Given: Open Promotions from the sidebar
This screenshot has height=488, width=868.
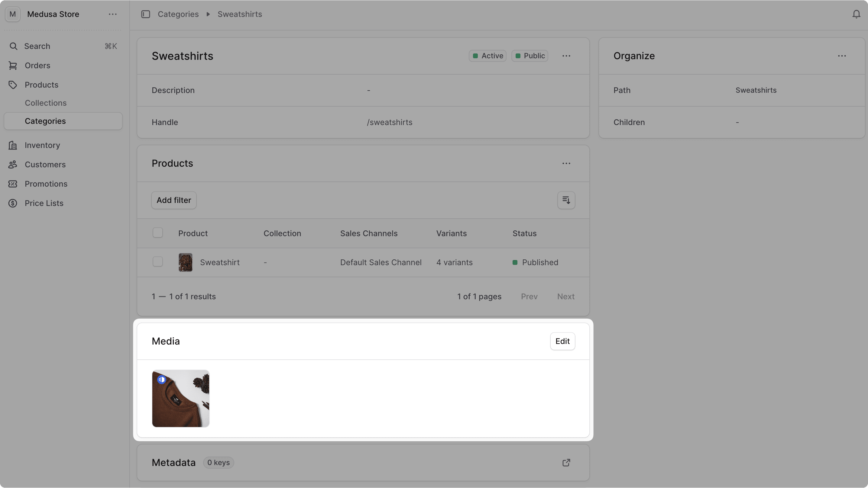Looking at the screenshot, I should (46, 184).
